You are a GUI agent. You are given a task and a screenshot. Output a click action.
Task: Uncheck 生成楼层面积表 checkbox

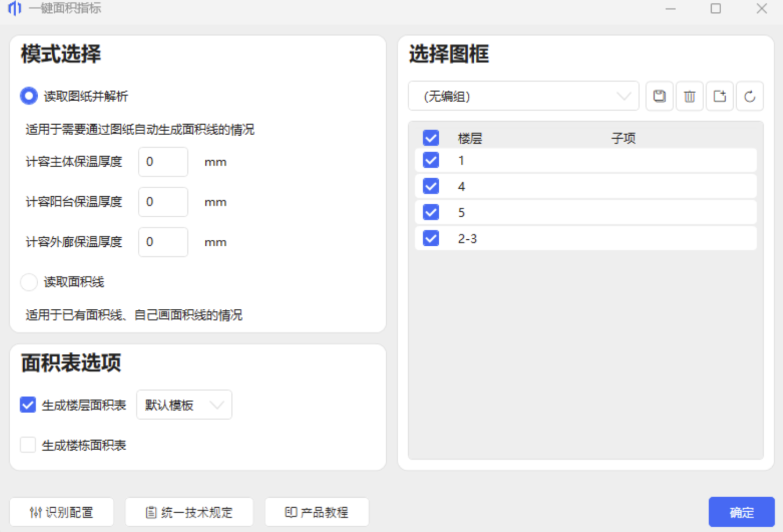pos(28,405)
